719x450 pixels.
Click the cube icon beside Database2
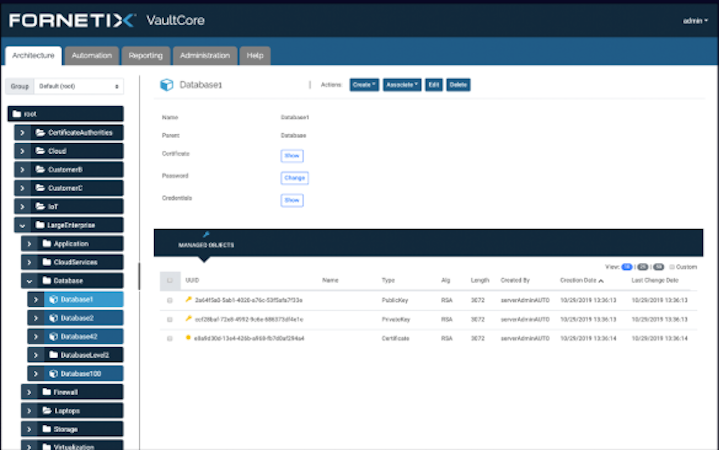coord(54,318)
